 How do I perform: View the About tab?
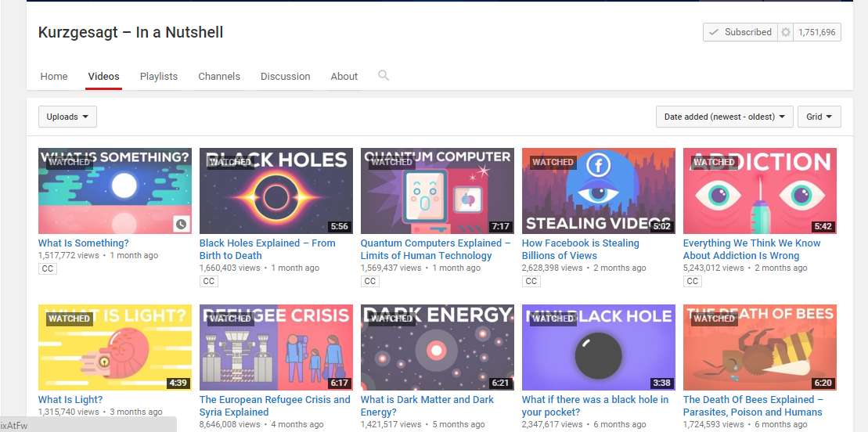(x=344, y=77)
